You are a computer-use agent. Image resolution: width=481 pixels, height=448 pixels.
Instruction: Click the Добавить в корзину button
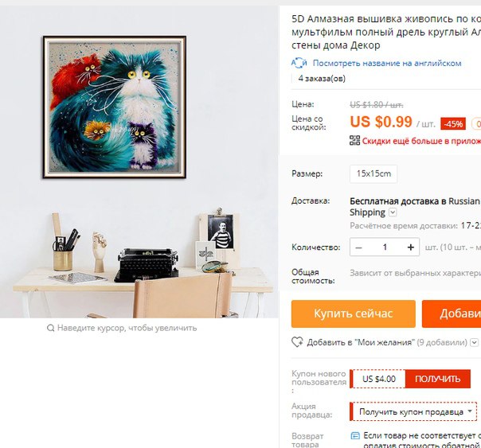tap(452, 314)
